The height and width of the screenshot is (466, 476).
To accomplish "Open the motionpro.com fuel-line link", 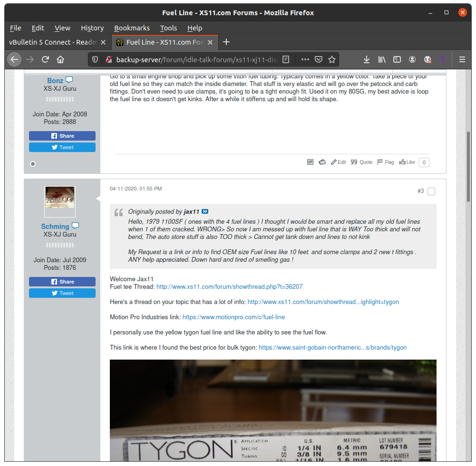I will point(233,317).
